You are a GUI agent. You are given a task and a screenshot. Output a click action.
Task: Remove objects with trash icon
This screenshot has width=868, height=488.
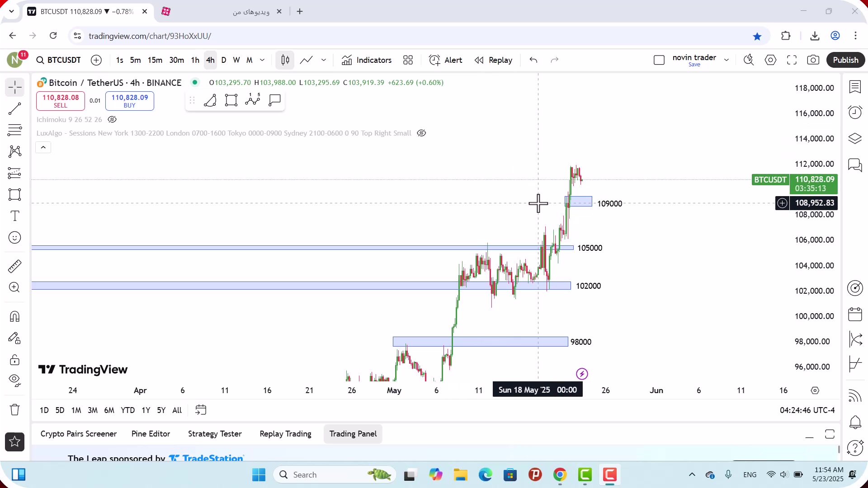(x=15, y=410)
